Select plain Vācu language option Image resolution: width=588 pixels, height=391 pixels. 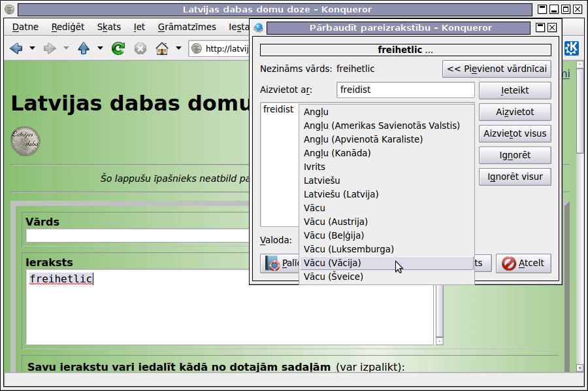tap(386, 209)
